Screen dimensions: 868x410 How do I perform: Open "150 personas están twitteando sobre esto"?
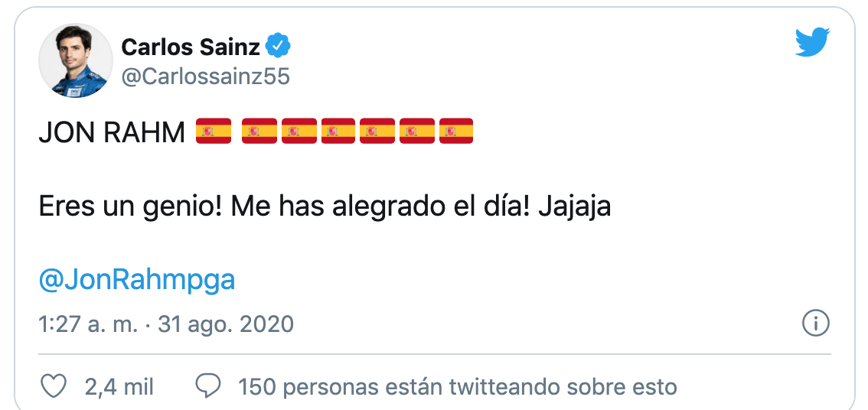click(458, 386)
